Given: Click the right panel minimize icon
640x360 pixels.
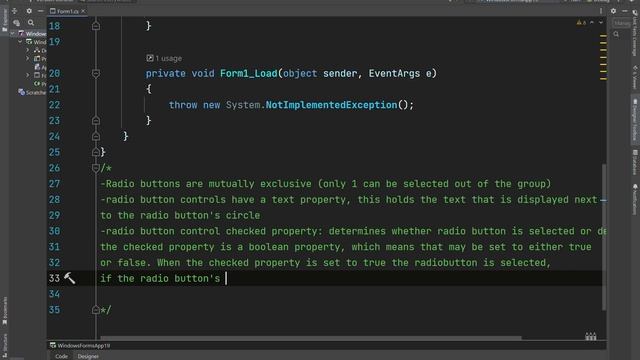Looking at the screenshot, I should coord(624,11).
